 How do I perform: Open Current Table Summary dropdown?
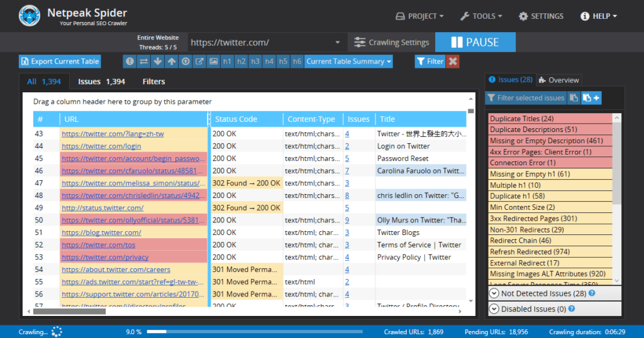348,62
